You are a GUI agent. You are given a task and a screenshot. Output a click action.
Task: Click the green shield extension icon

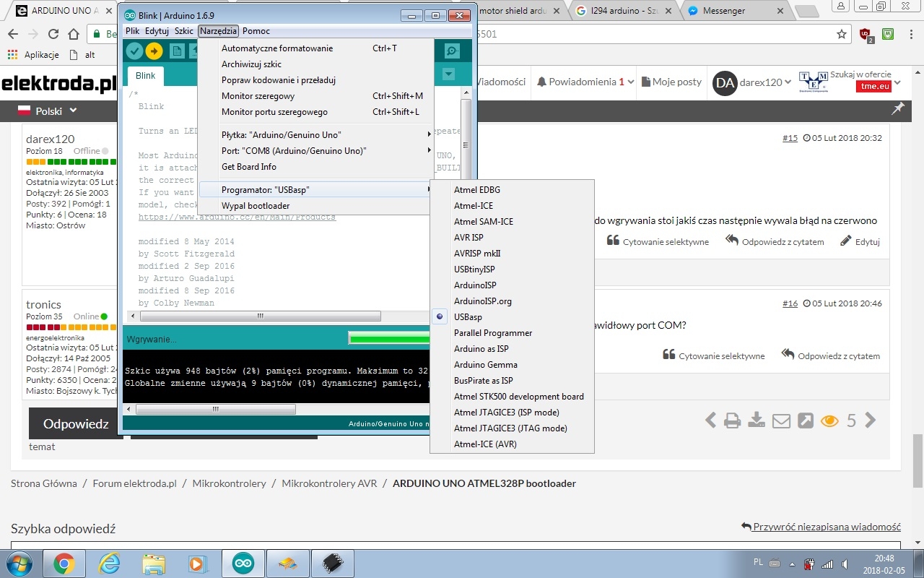889,34
